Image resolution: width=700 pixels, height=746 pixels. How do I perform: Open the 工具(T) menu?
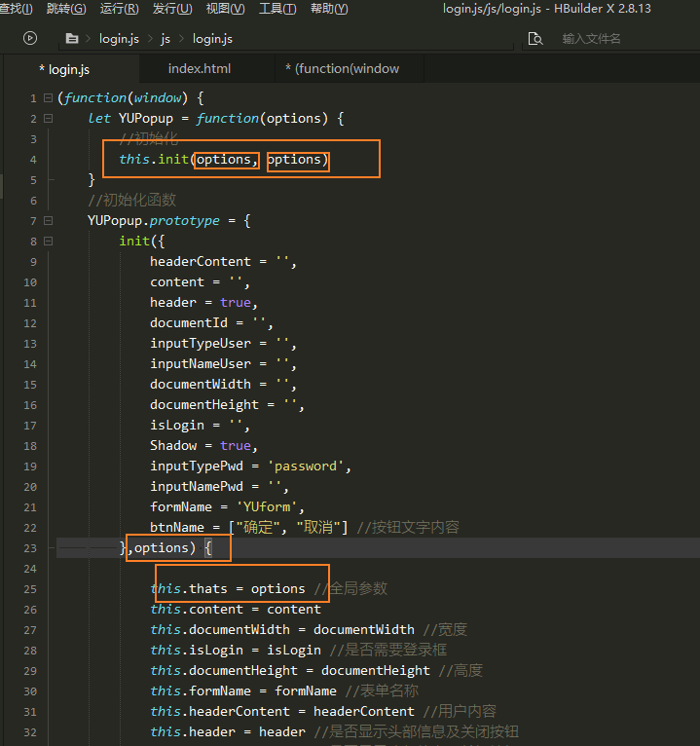coord(277,9)
